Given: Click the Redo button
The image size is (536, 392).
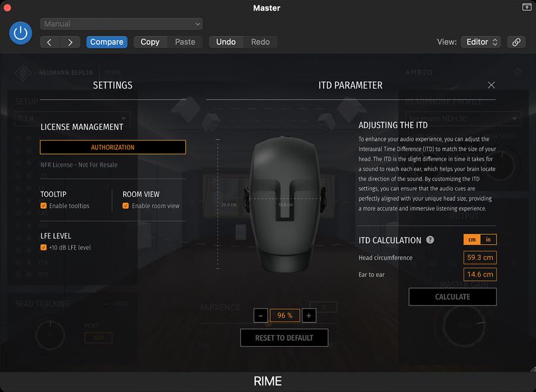Looking at the screenshot, I should coord(261,42).
